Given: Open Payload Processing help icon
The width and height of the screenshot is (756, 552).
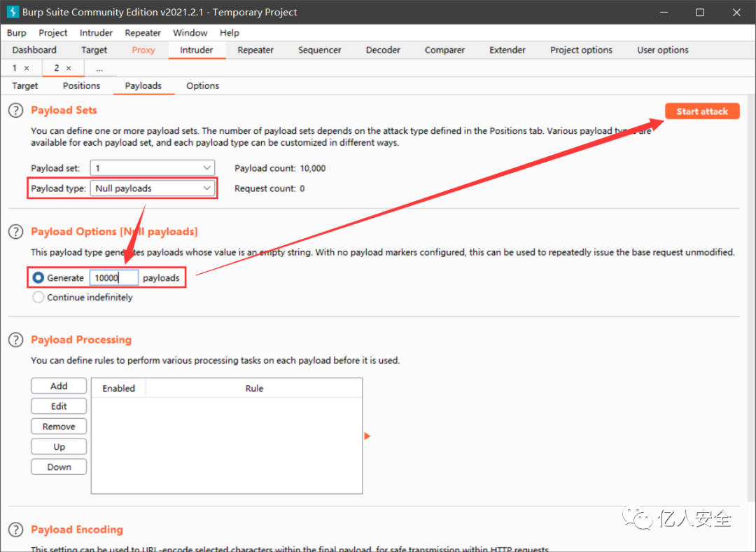Looking at the screenshot, I should [15, 340].
